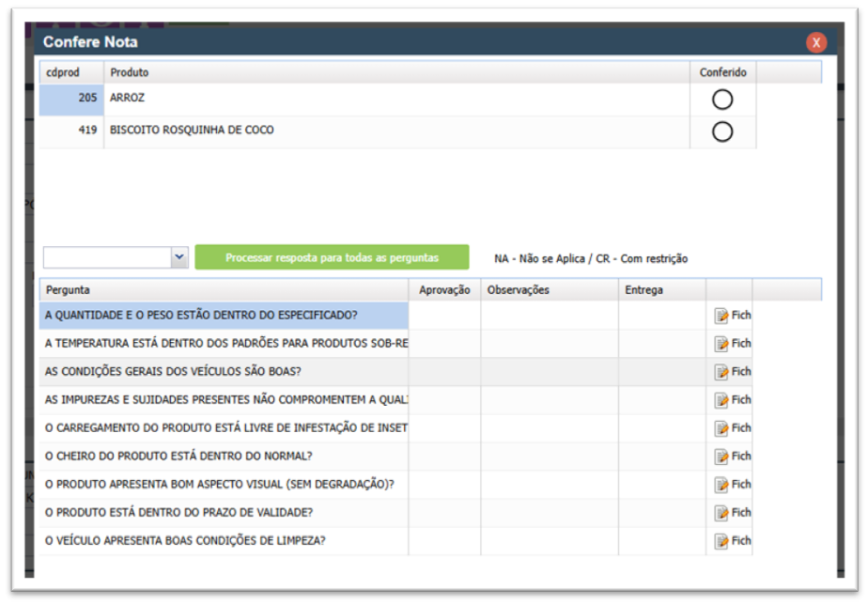This screenshot has width=868, height=604.
Task: Open the Fich icon for infestação de insetos row
Action: click(721, 428)
